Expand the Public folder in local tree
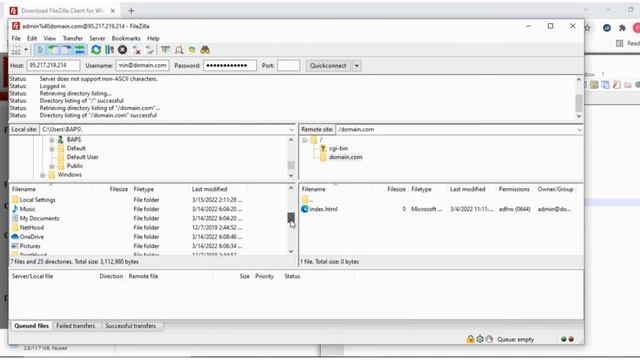This screenshot has width=640, height=360. 51,166
